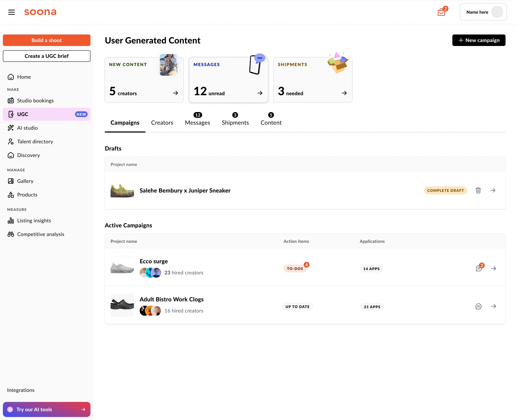The height and width of the screenshot is (420, 517).
Task: Click the Build a shoot button
Action: [46, 40]
